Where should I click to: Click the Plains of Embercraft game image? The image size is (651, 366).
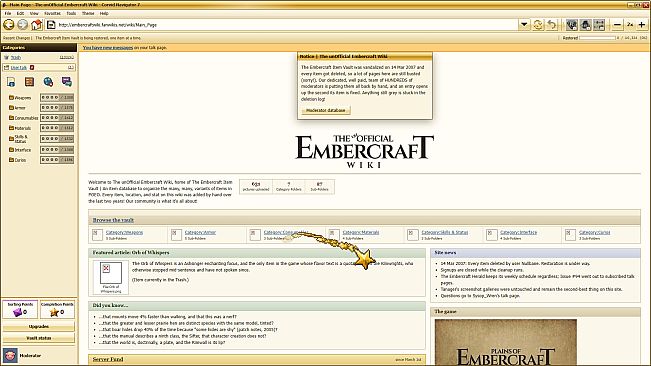506,343
